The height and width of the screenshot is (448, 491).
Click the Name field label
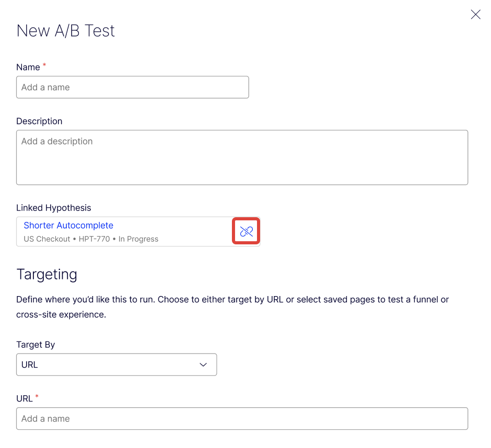coord(28,67)
